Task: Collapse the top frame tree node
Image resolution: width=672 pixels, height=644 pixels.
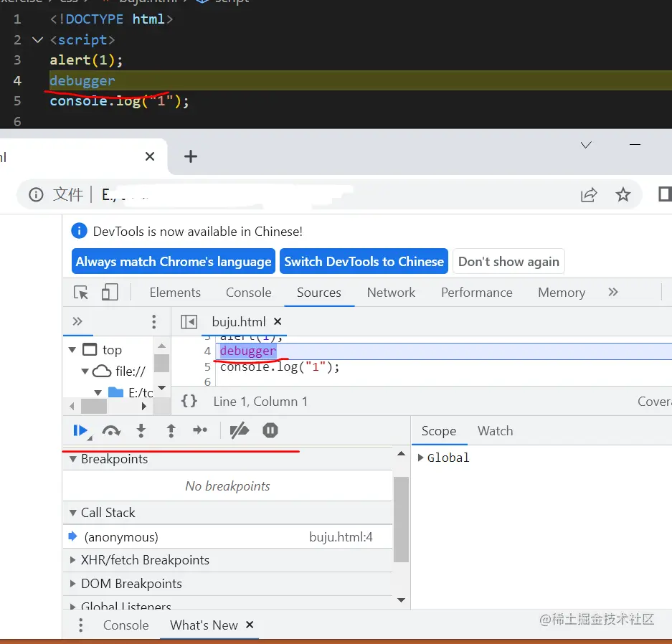Action: (x=72, y=350)
